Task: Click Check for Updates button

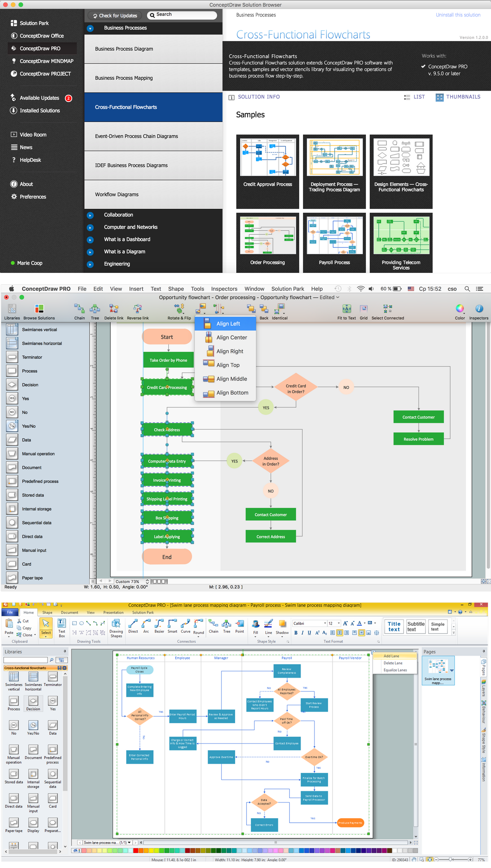Action: 115,16
